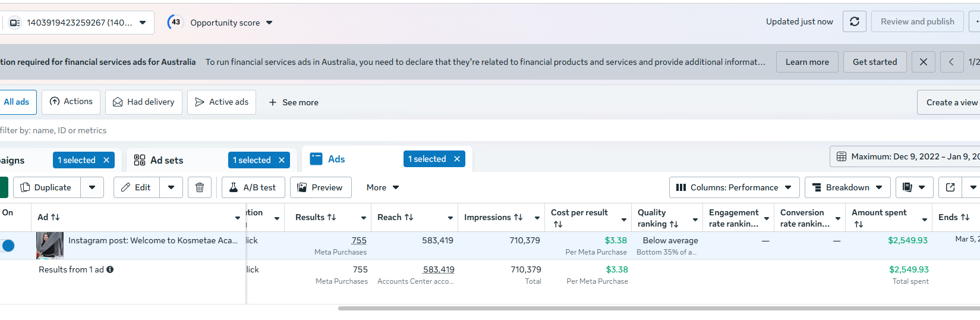Go to previous notification with left chevron
Viewport: 980px width, 320px height.
point(951,62)
